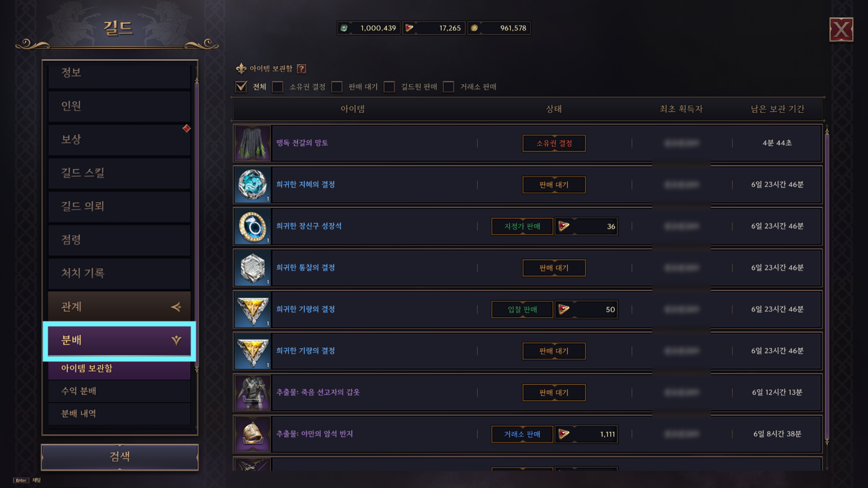Click the 추출물: 야만의 암석 반지 ring icon

[x=252, y=434]
